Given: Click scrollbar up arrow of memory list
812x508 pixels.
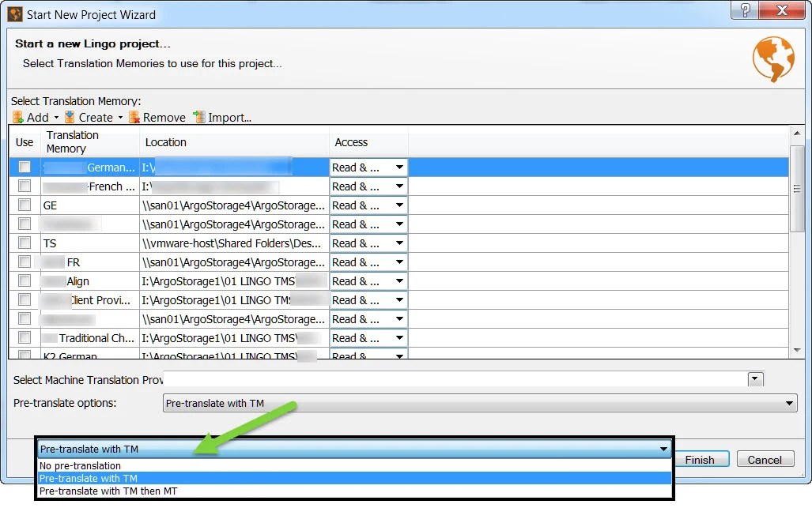Looking at the screenshot, I should (x=797, y=134).
